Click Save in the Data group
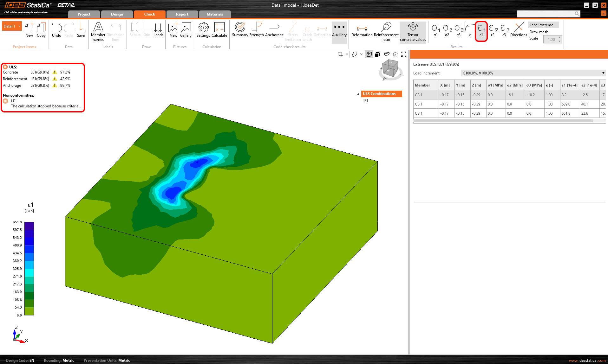 81,30
